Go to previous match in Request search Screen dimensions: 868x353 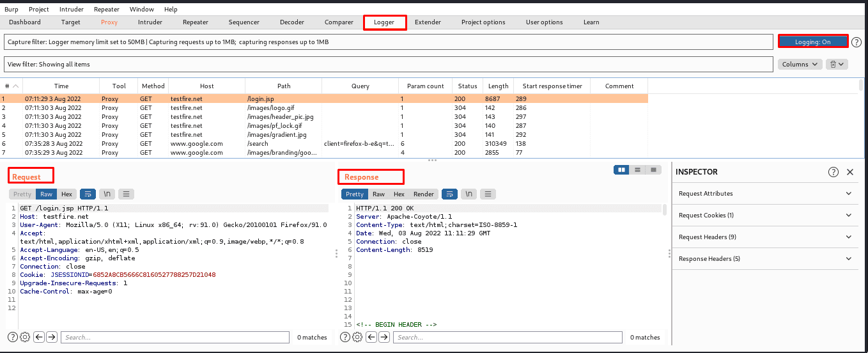pyautogui.click(x=39, y=337)
